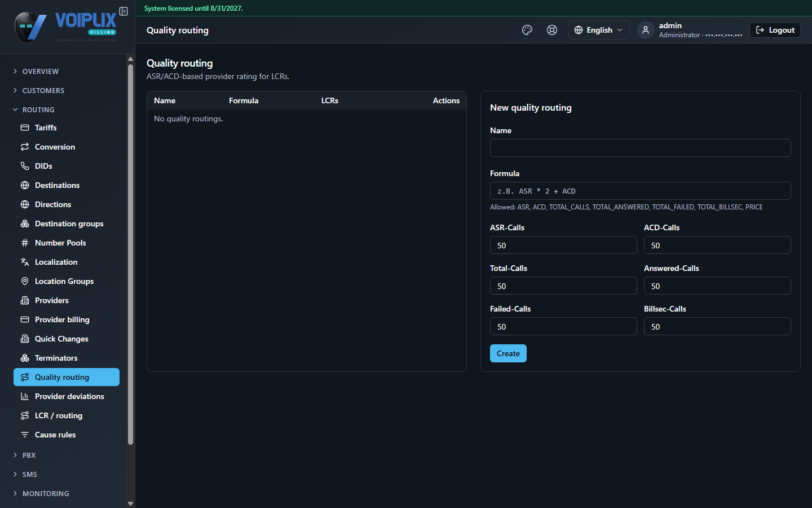Click the Actions column header

pyautogui.click(x=446, y=100)
